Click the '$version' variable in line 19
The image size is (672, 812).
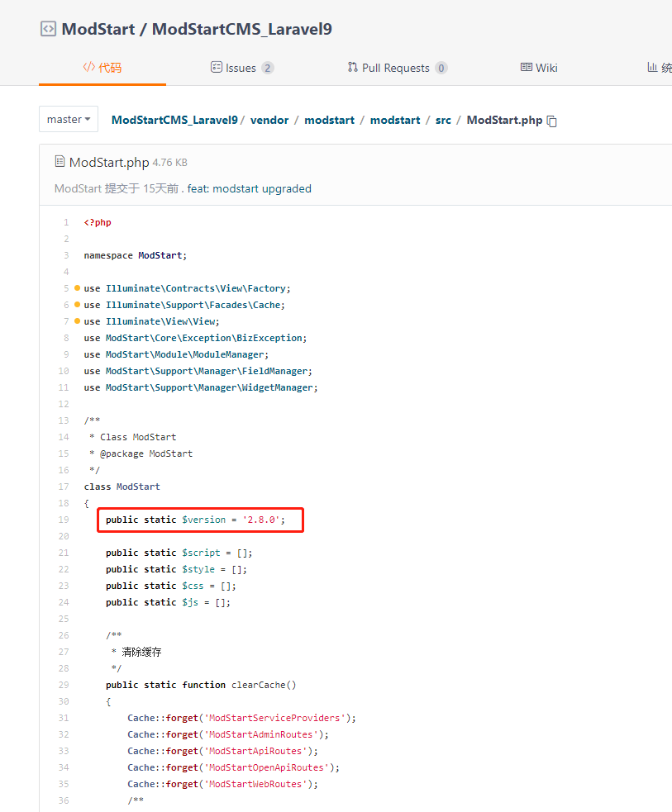[x=203, y=520]
